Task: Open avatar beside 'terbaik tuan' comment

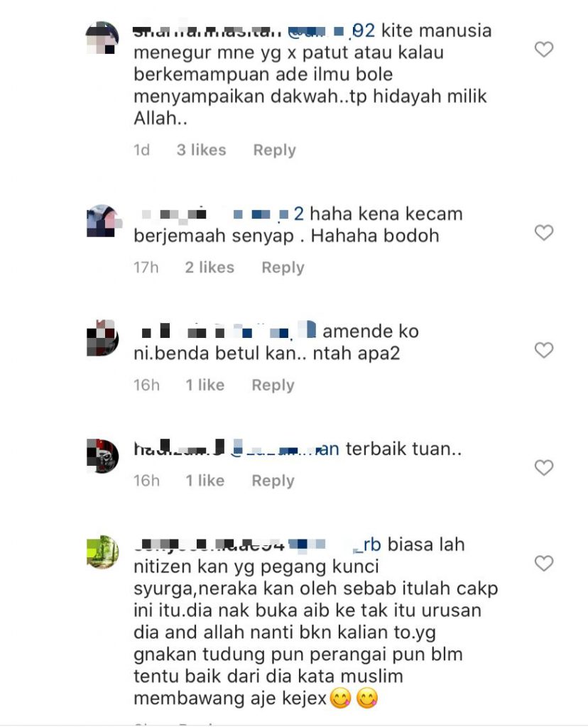Action: (102, 457)
